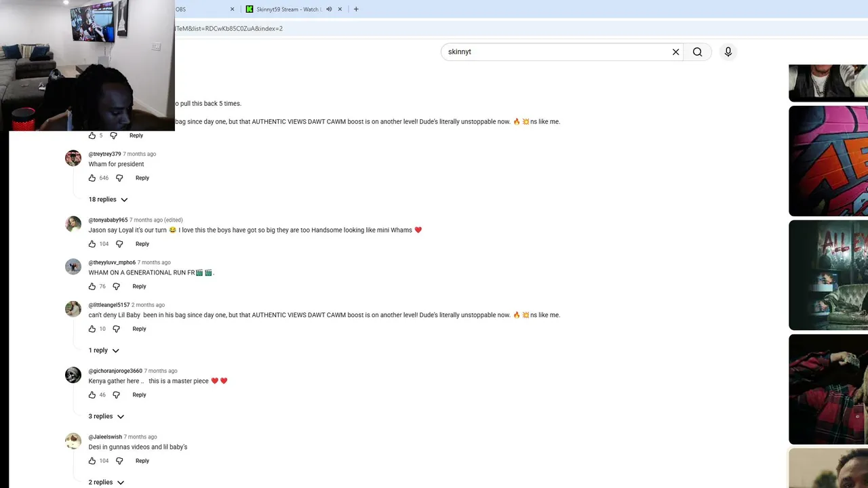Viewport: 868px width, 488px height.
Task: Reply to @gichoranjoroge3660's comment
Action: coord(139,395)
